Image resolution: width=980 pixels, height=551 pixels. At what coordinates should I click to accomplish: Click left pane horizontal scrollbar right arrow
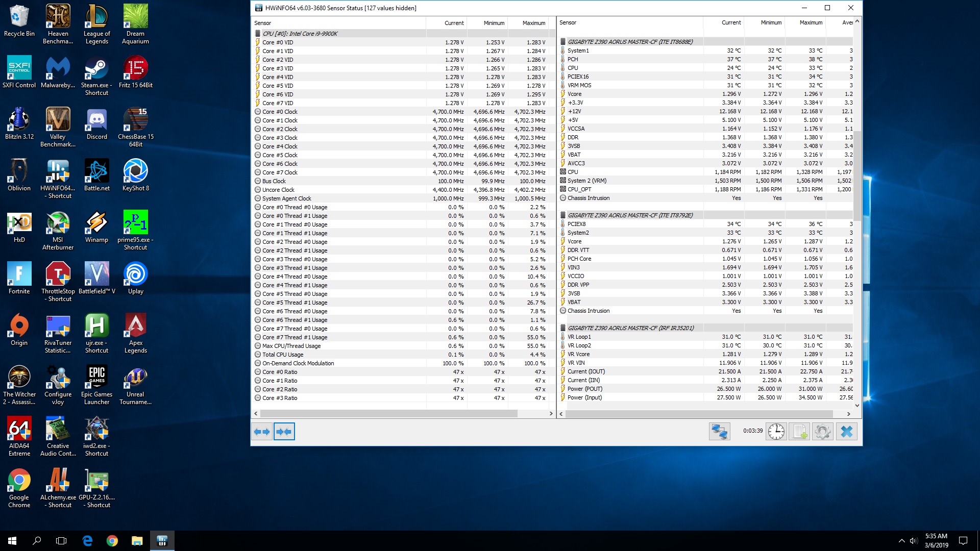(551, 414)
